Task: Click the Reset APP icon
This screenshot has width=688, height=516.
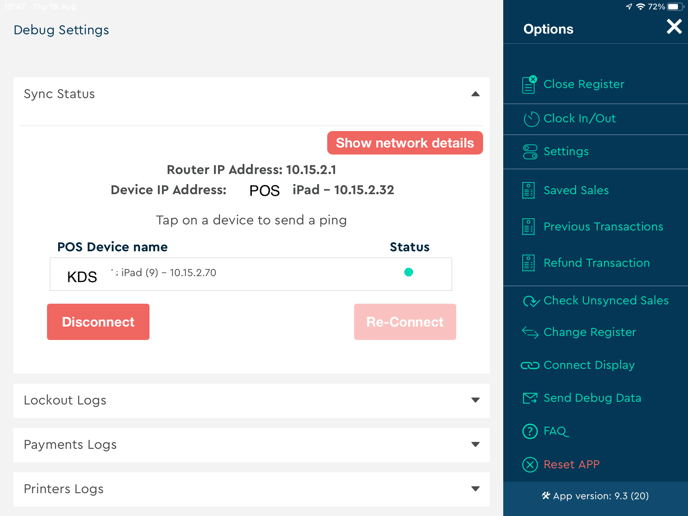Action: (x=530, y=465)
